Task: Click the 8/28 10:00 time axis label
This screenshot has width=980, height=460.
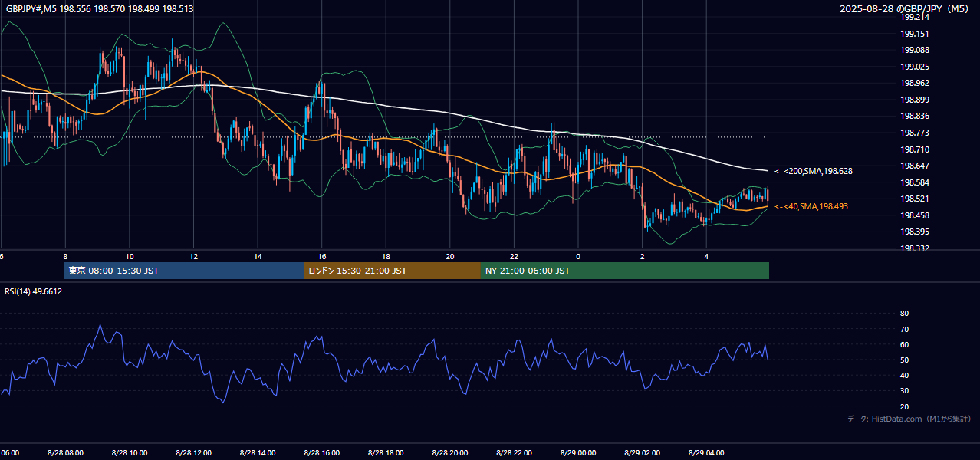Action: pyautogui.click(x=129, y=452)
